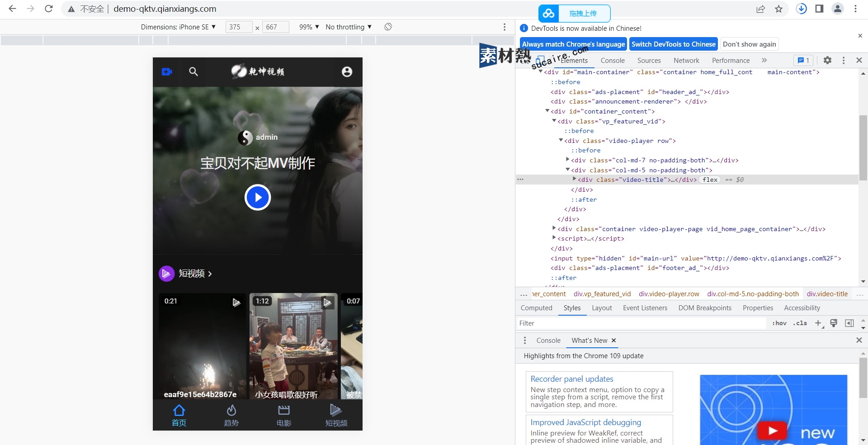Screen dimensions: 868x445
Task: Collapse the container_content div node
Action: pyautogui.click(x=547, y=111)
